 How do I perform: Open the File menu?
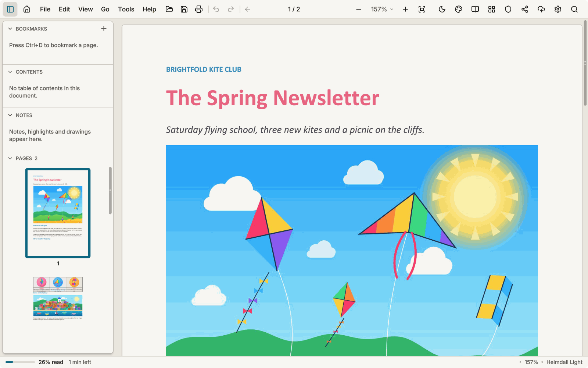click(45, 9)
